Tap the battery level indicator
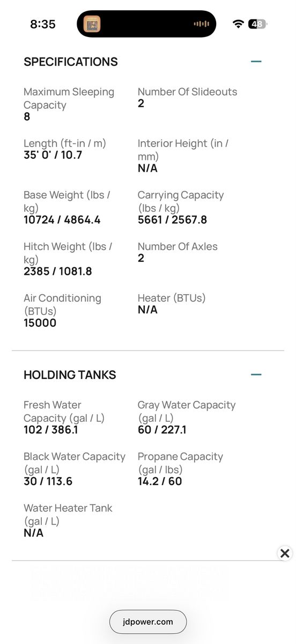The image size is (296, 644). pos(257,24)
